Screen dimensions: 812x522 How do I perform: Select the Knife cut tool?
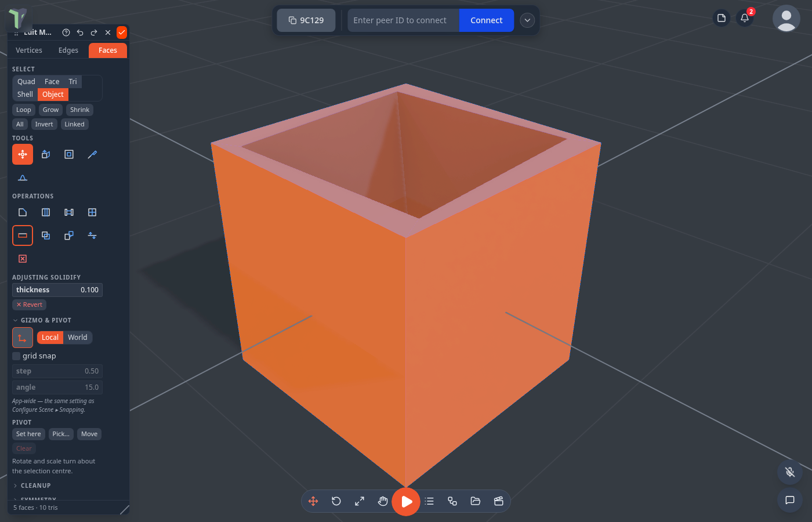pos(92,154)
